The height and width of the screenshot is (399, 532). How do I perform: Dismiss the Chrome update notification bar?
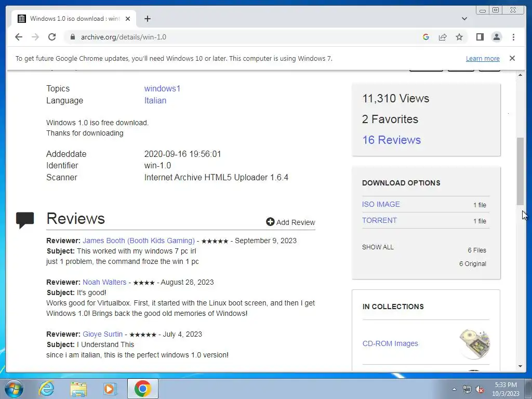pos(512,58)
